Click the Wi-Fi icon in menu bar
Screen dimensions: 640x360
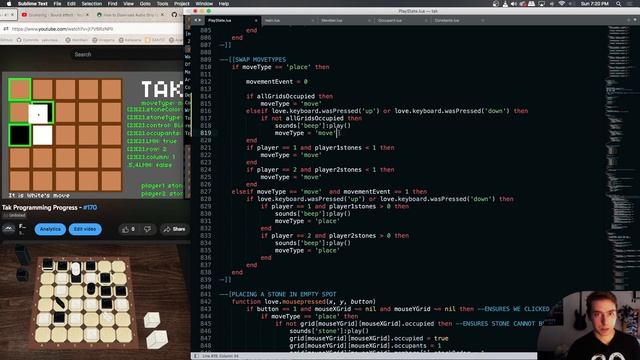pos(562,4)
